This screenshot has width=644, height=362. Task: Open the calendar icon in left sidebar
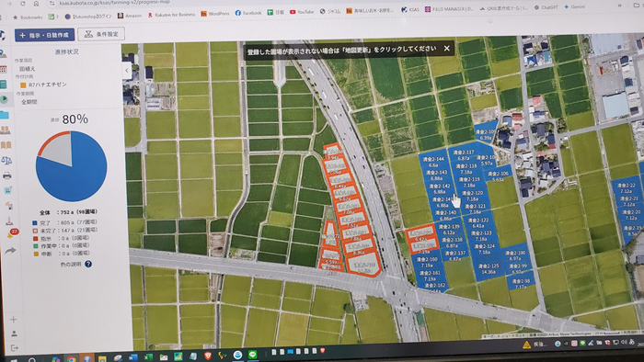point(4,69)
